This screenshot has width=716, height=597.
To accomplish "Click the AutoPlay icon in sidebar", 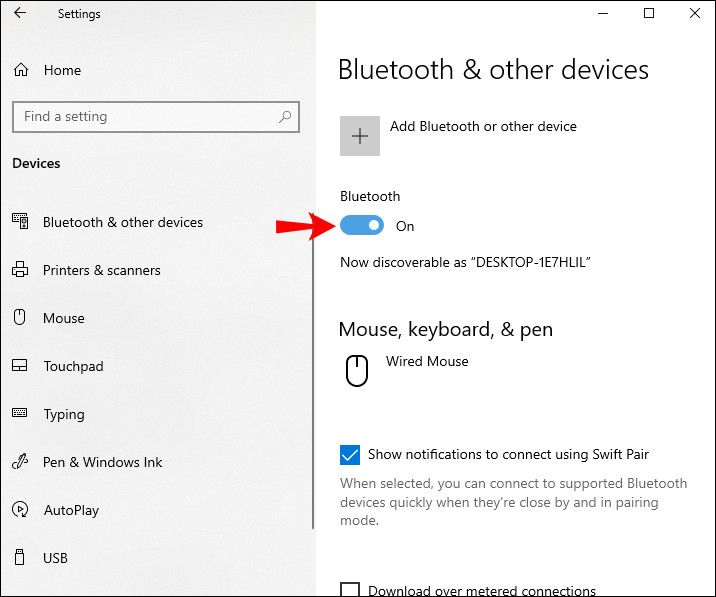I will point(20,510).
